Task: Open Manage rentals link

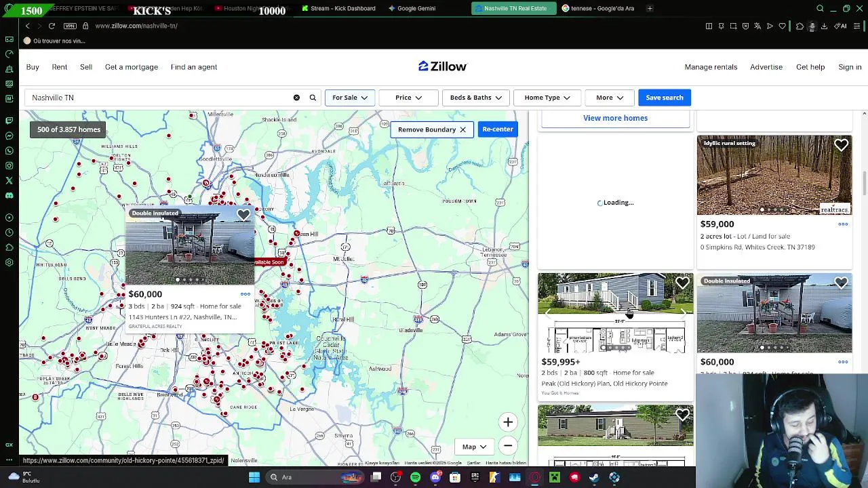Action: point(711,67)
